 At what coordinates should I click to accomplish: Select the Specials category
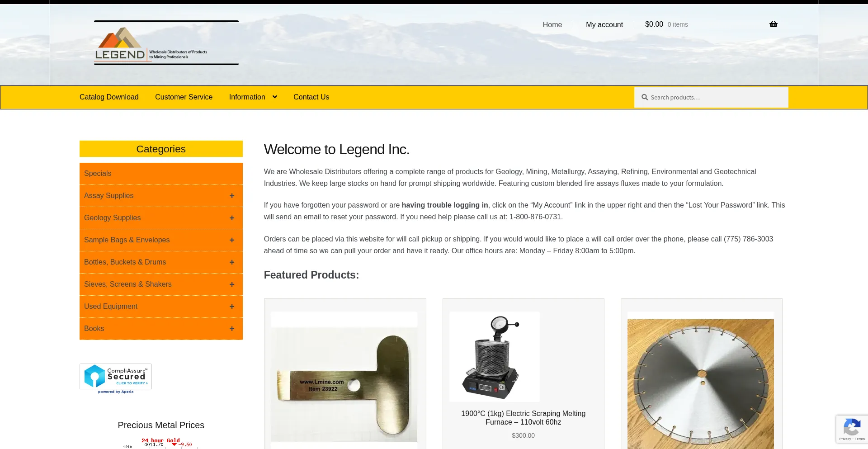[x=161, y=174]
